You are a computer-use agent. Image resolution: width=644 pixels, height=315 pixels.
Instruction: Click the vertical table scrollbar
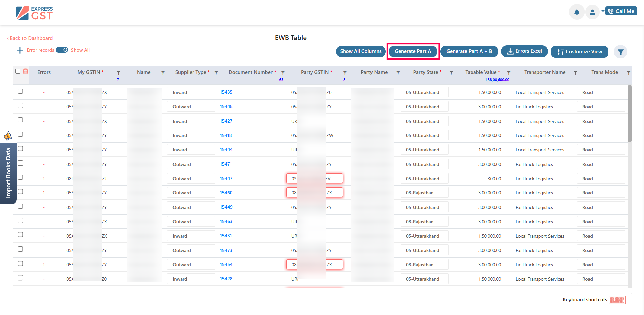[629, 114]
